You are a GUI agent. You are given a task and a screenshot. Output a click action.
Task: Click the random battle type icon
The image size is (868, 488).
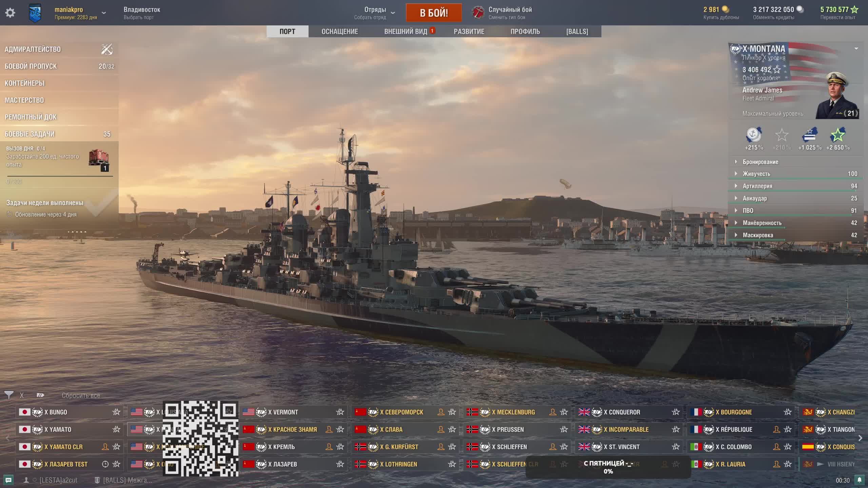(x=478, y=13)
